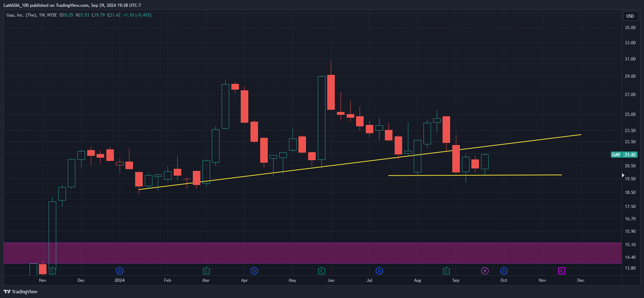This screenshot has width=644, height=298.
Task: Click the green earnings marker above Nov 2023
Action: pyautogui.click(x=52, y=271)
